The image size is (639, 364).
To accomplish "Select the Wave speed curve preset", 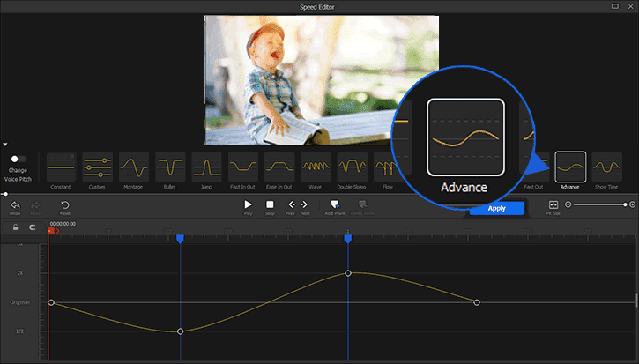I will (x=316, y=167).
